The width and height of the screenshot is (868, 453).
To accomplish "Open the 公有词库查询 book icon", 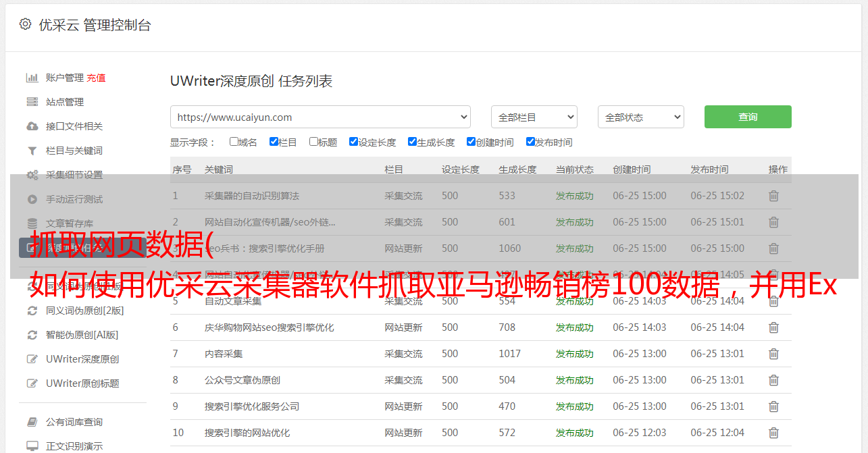I will point(32,422).
